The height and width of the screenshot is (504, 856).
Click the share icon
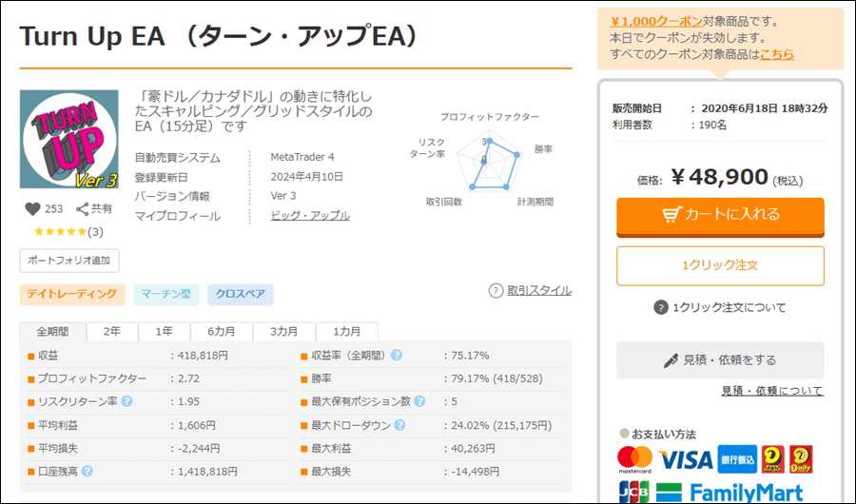click(x=83, y=209)
